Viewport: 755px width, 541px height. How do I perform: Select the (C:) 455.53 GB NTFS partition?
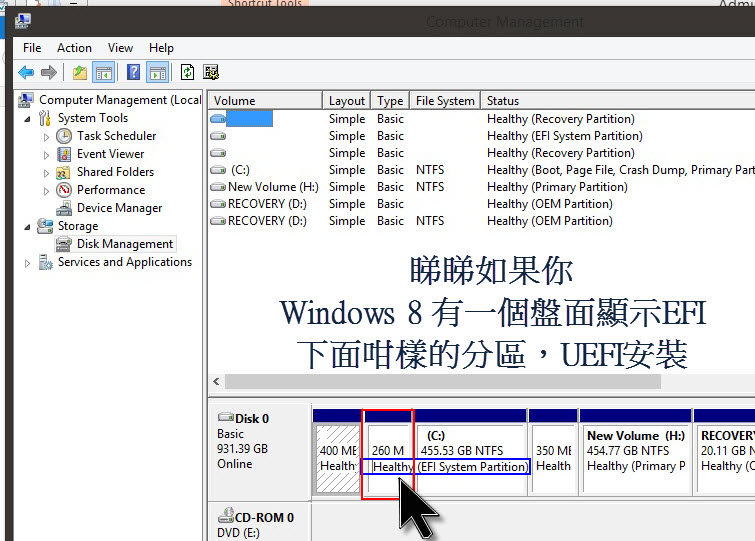(470, 458)
